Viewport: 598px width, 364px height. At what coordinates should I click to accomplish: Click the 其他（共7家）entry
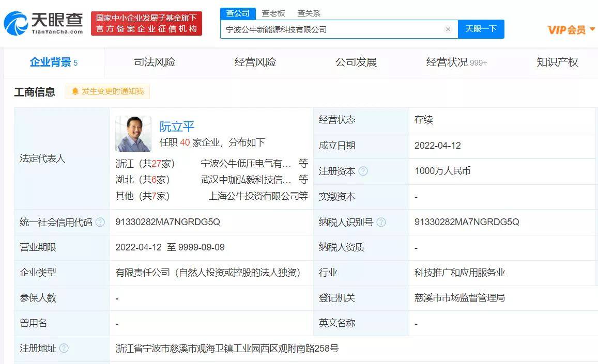point(143,196)
